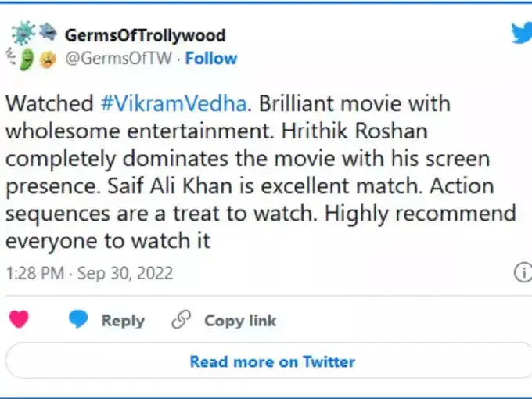Follow the GermsOfTW account
532x399 pixels.
click(x=211, y=59)
